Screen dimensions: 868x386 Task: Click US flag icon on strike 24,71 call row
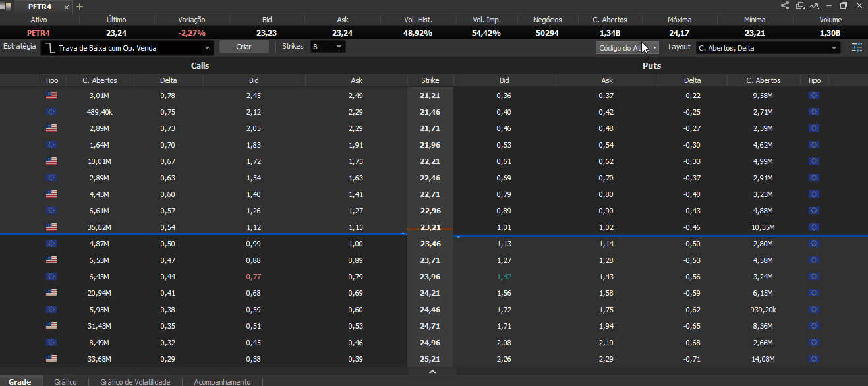pos(51,326)
